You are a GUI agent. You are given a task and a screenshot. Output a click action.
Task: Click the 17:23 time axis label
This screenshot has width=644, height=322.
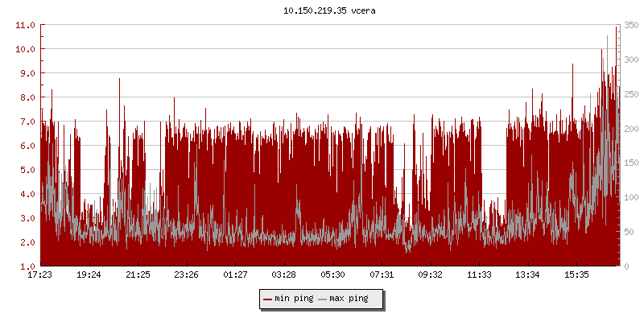click(x=40, y=275)
